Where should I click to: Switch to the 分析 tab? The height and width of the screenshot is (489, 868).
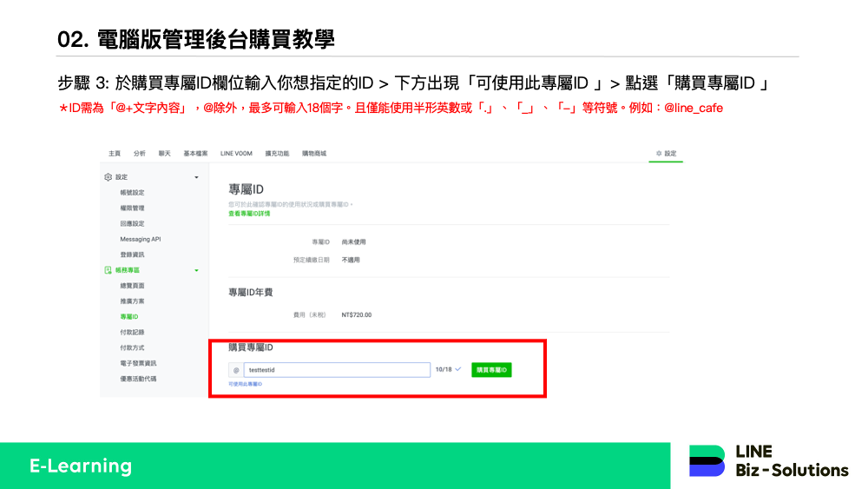point(139,154)
